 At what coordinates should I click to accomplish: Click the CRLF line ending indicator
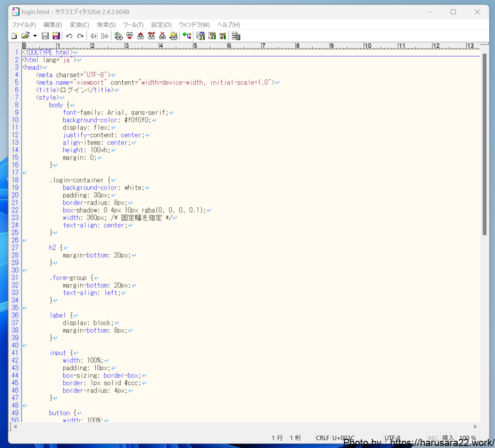(x=322, y=438)
